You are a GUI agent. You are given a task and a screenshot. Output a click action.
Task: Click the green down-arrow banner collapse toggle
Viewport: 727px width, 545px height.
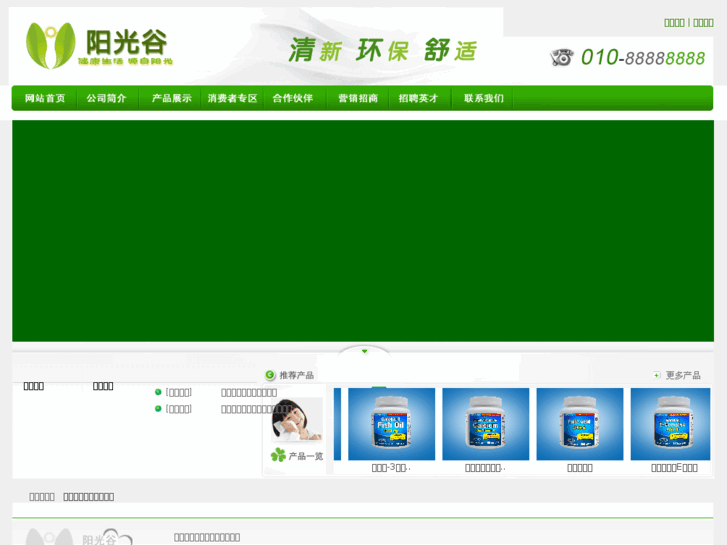[x=364, y=351]
